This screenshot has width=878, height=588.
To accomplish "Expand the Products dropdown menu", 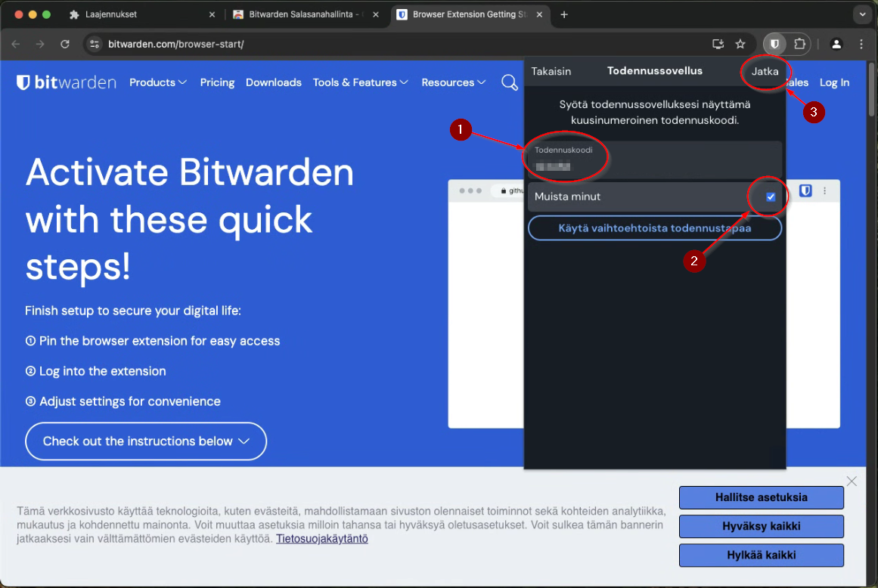I will (158, 83).
